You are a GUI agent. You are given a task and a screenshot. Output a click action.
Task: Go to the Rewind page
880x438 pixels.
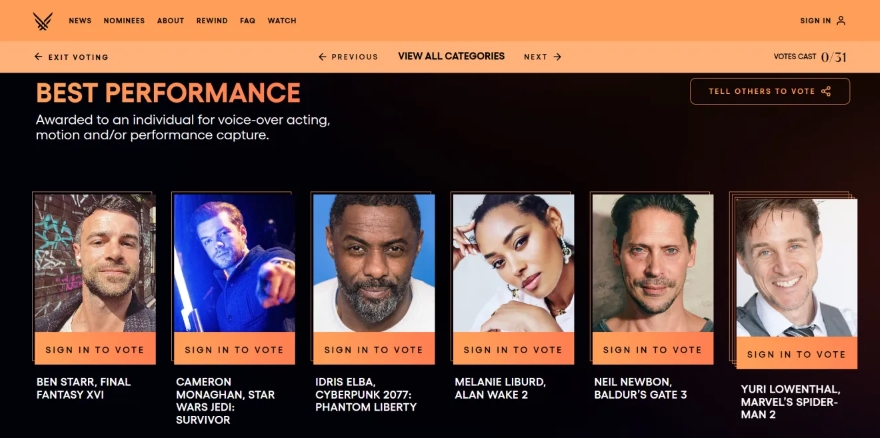[x=212, y=21]
